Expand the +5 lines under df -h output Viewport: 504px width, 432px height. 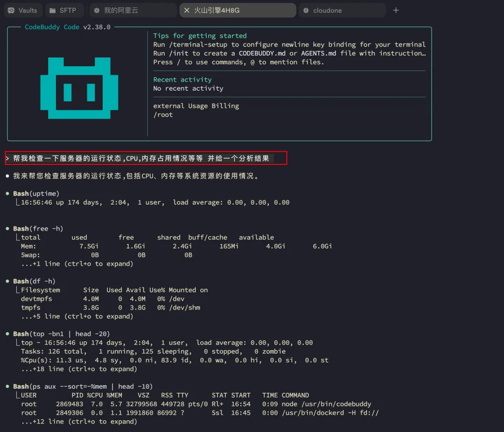click(77, 316)
